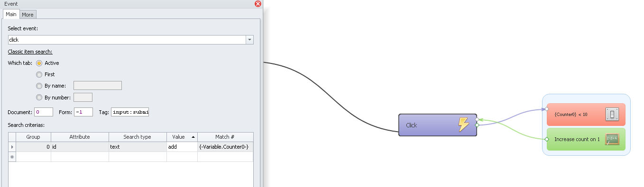Select the Match # cell with Variable.Counter0

[225, 147]
